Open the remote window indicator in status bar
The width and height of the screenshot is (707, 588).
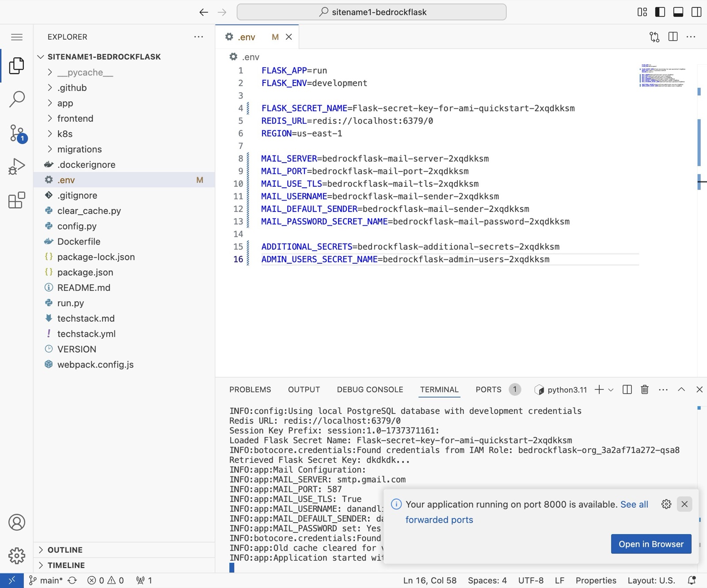[12, 580]
